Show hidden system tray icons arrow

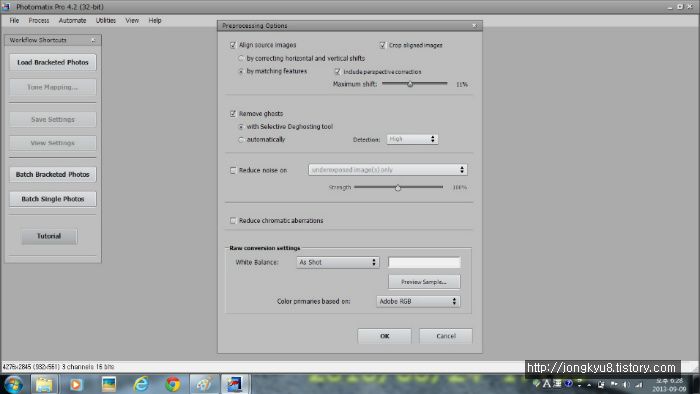[589, 385]
